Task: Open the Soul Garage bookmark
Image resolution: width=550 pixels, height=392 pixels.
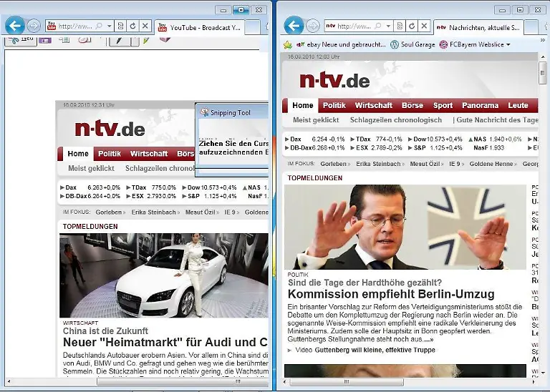Action: click(x=413, y=44)
